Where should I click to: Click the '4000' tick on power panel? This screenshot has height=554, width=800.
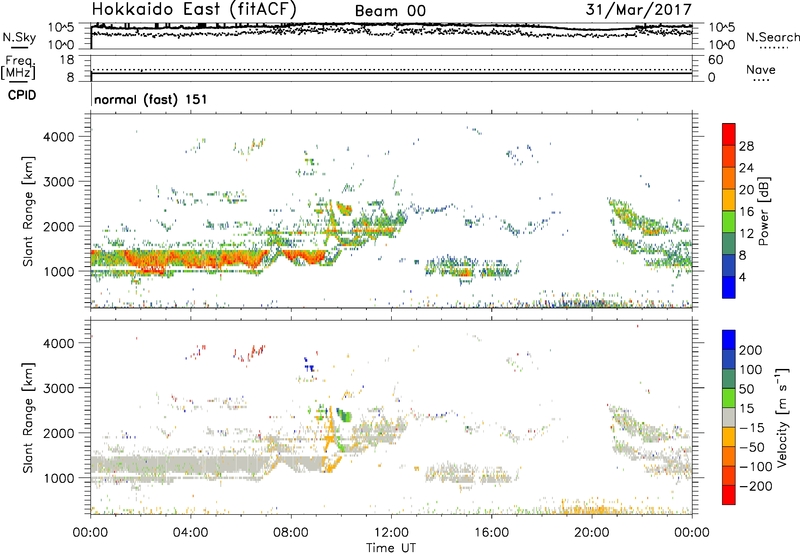(x=59, y=137)
